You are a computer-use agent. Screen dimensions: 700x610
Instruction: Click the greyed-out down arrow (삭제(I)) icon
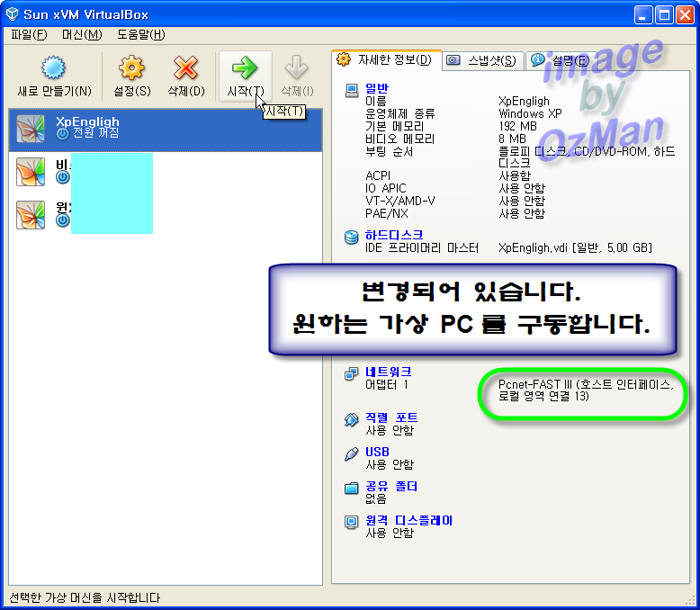click(296, 67)
